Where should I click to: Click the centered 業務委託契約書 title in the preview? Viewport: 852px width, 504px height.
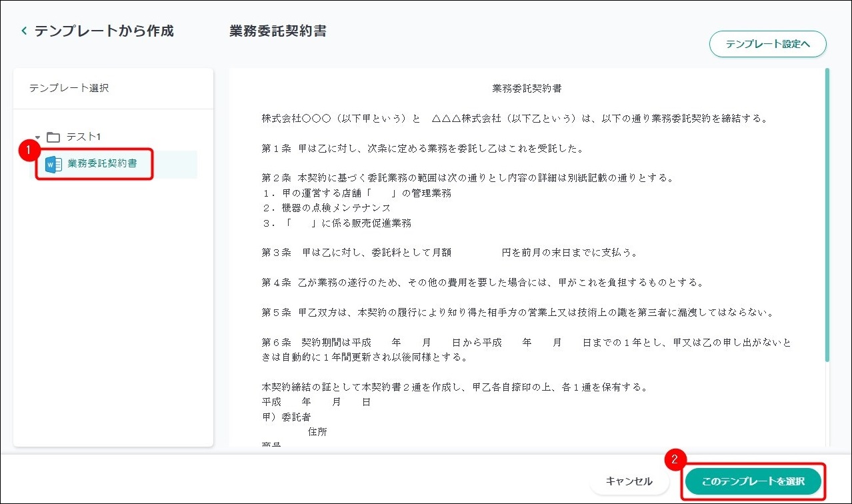[x=527, y=88]
